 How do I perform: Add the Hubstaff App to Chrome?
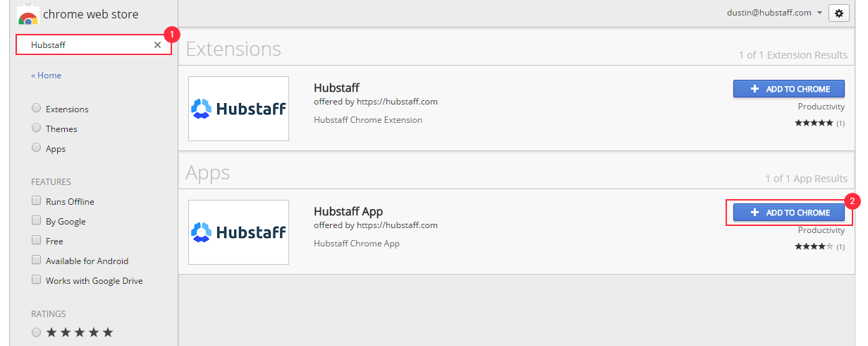(789, 213)
